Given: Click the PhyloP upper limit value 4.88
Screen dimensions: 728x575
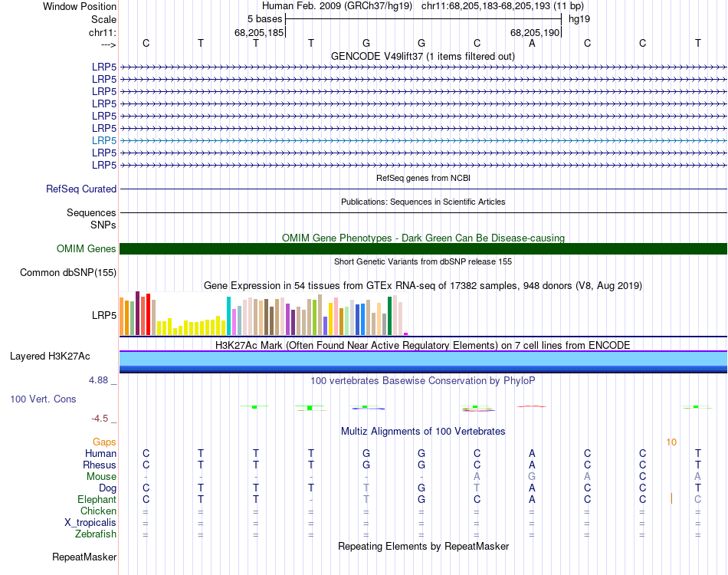Looking at the screenshot, I should pyautogui.click(x=98, y=380).
